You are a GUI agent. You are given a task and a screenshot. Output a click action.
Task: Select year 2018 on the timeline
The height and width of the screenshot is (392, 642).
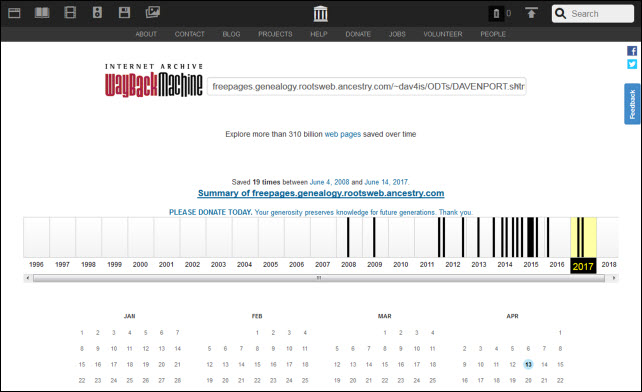(609, 265)
